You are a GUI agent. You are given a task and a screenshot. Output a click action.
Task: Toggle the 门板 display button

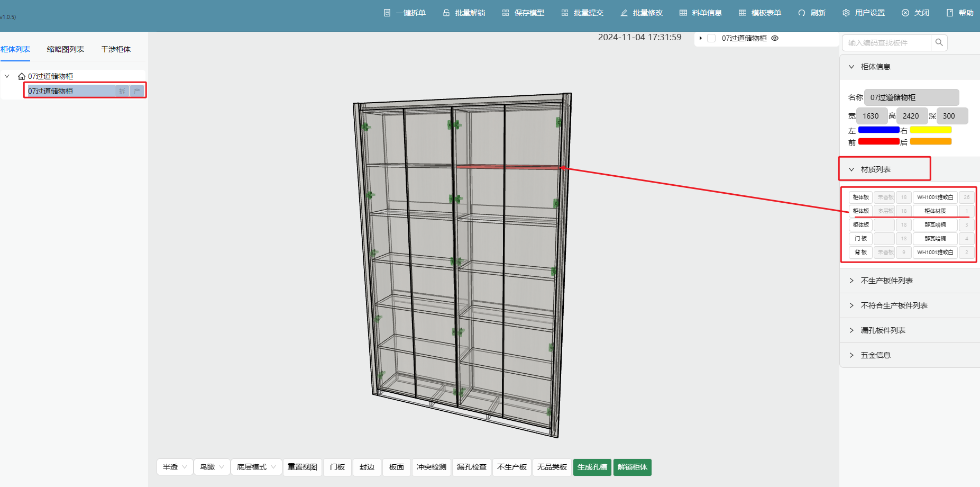pos(337,467)
